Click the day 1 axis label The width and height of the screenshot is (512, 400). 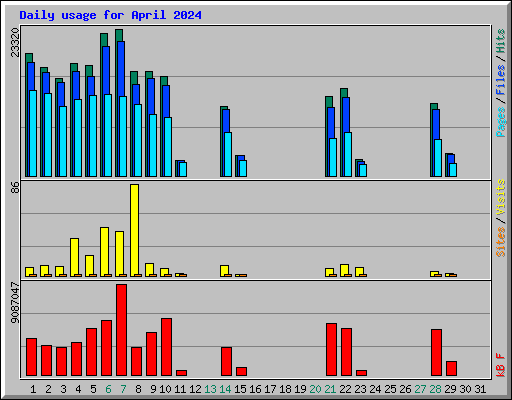pyautogui.click(x=33, y=389)
